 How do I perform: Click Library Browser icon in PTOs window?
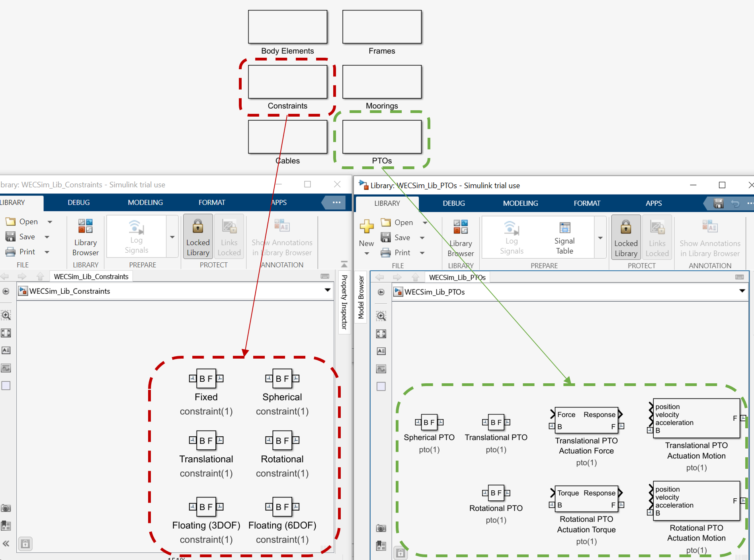[x=461, y=238]
